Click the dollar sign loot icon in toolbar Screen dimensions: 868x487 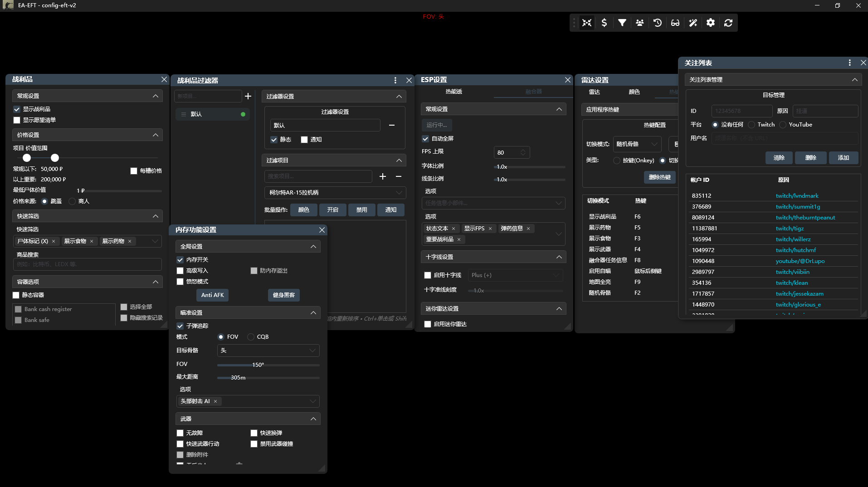(x=604, y=23)
